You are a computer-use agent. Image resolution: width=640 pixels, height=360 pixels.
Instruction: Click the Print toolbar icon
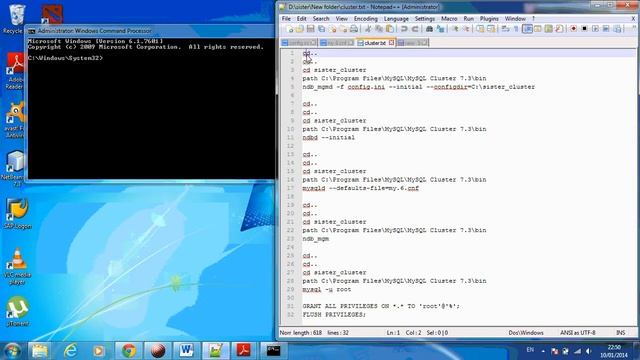354,29
